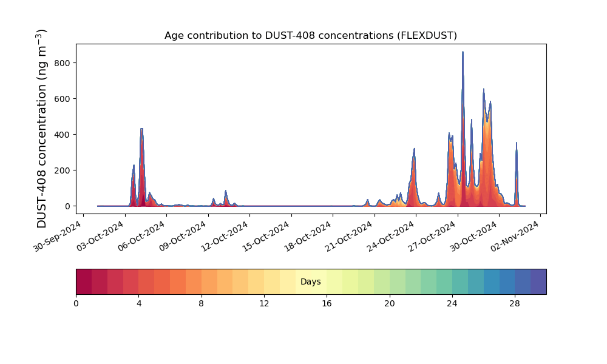The height and width of the screenshot is (364, 607).
Task: Click the 0 tick on the y-axis
Action: point(68,206)
